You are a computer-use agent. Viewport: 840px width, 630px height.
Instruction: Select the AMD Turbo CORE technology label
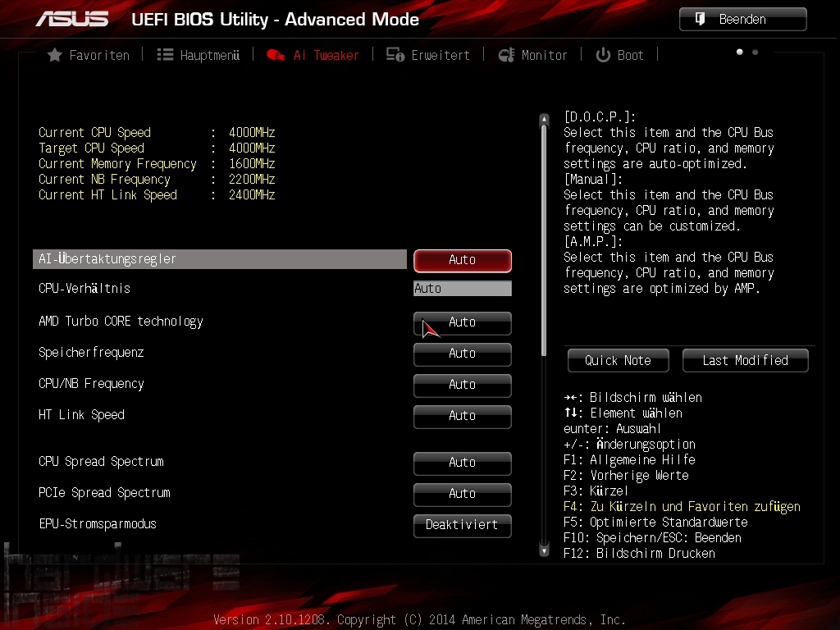pos(121,322)
